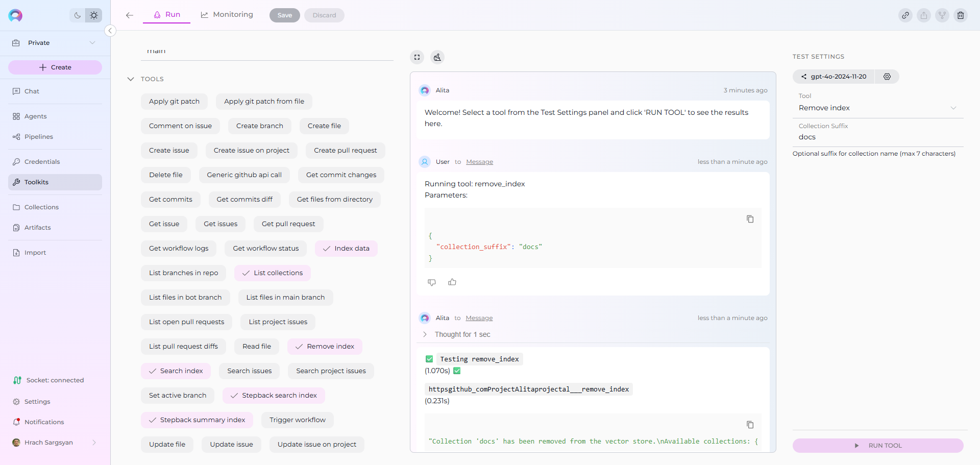Switch to the Monitoring tab
The image size is (980, 465).
pos(227,15)
